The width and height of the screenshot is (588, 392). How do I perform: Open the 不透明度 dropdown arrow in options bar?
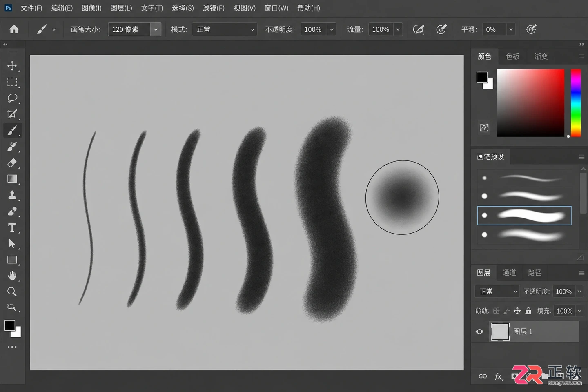pyautogui.click(x=332, y=29)
